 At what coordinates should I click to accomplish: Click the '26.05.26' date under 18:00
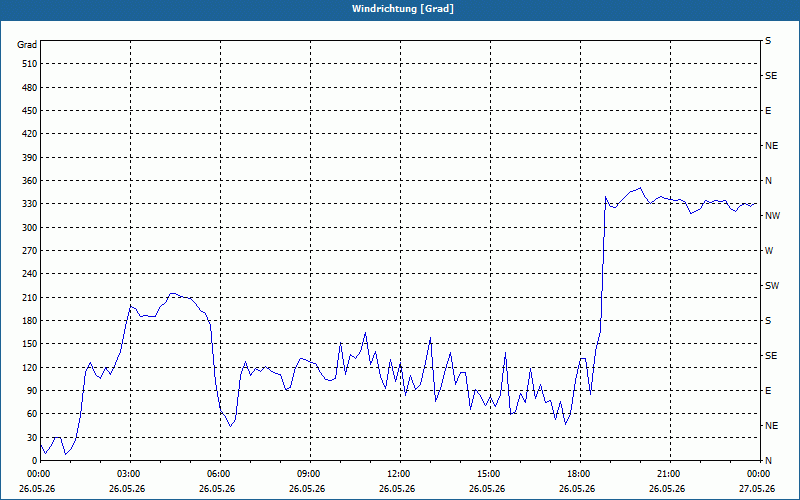[577, 489]
